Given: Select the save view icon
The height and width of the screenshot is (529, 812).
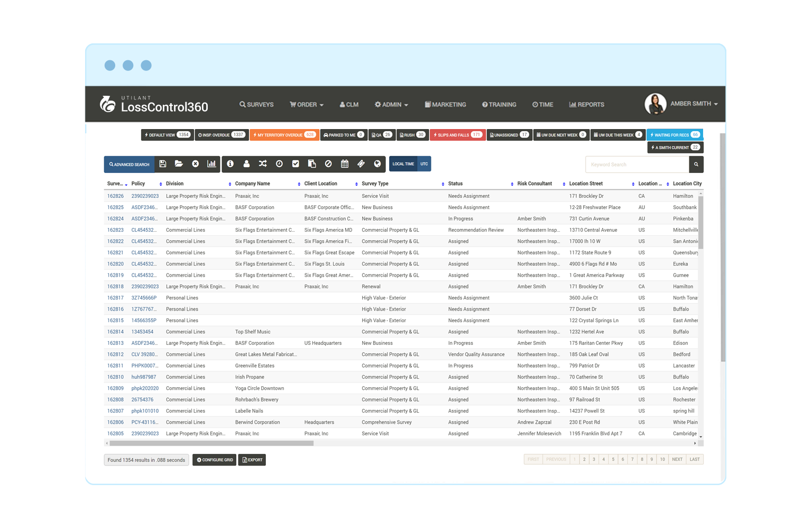Looking at the screenshot, I should click(x=162, y=163).
